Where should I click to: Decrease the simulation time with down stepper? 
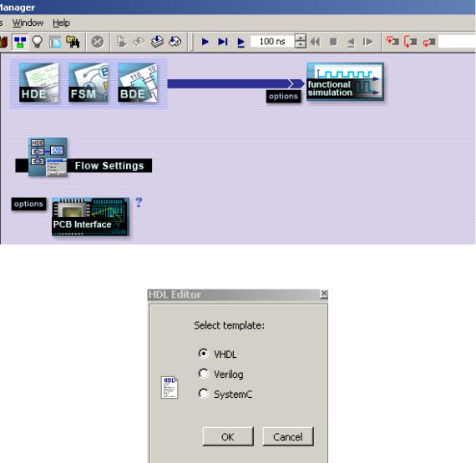tap(301, 45)
